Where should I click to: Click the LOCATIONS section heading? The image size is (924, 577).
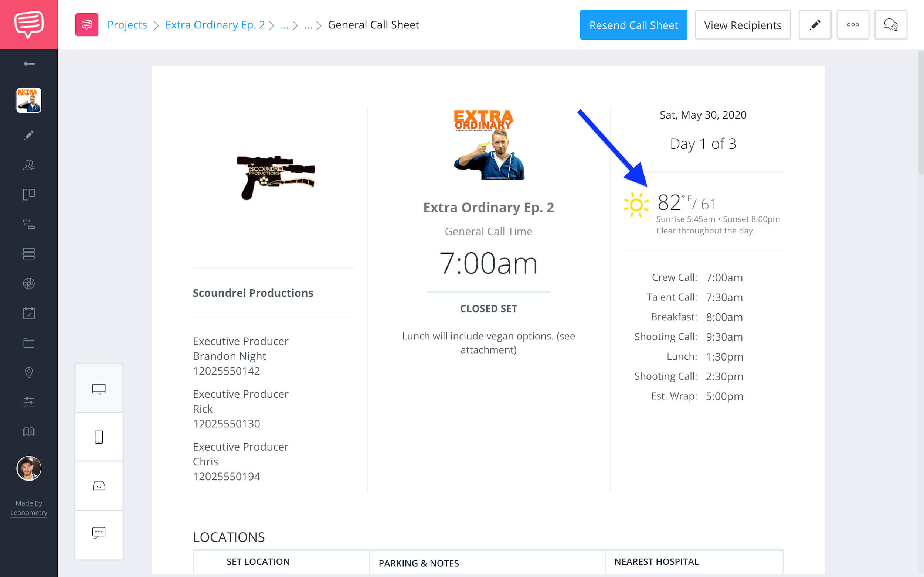click(229, 537)
